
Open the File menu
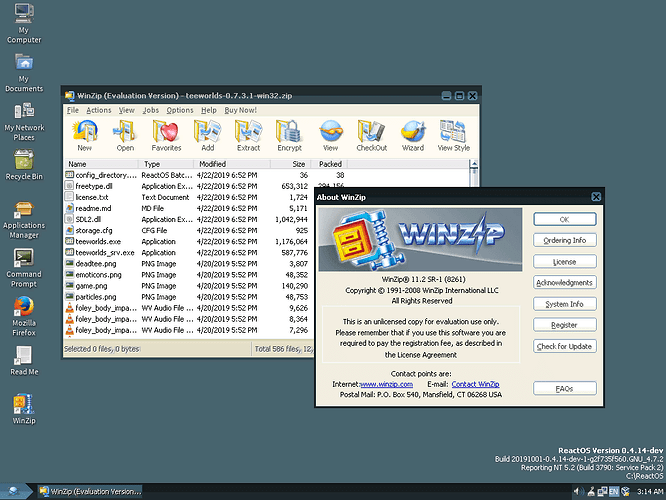(x=73, y=110)
